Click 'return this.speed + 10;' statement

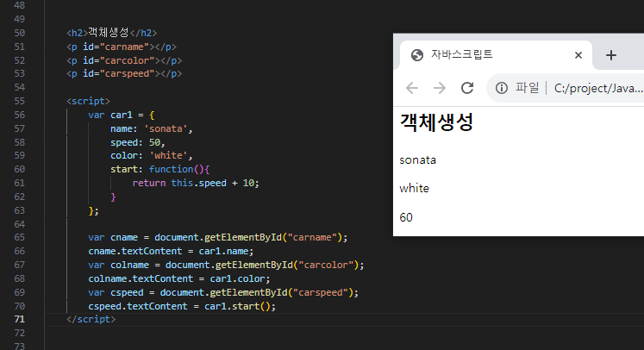(x=196, y=184)
